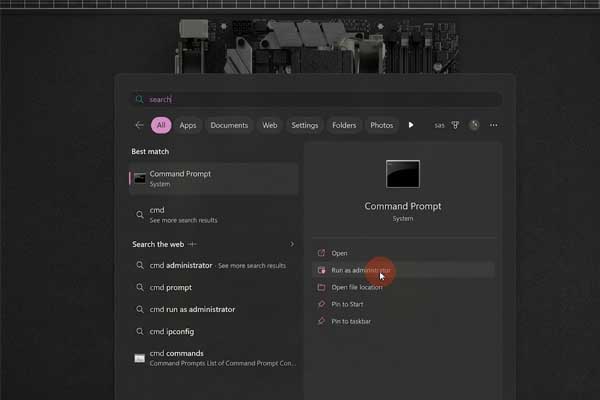
Task: Click magnifier icon beside cmd prompt
Action: 140,287
